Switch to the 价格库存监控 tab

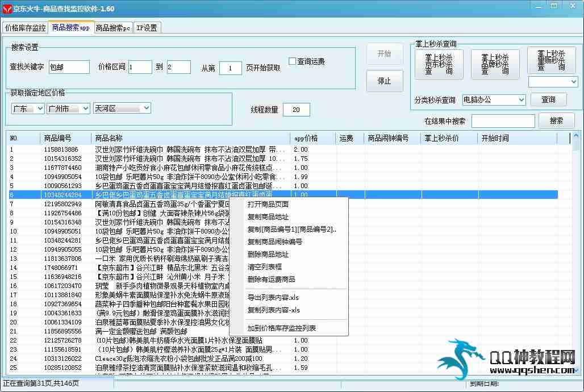coord(26,28)
